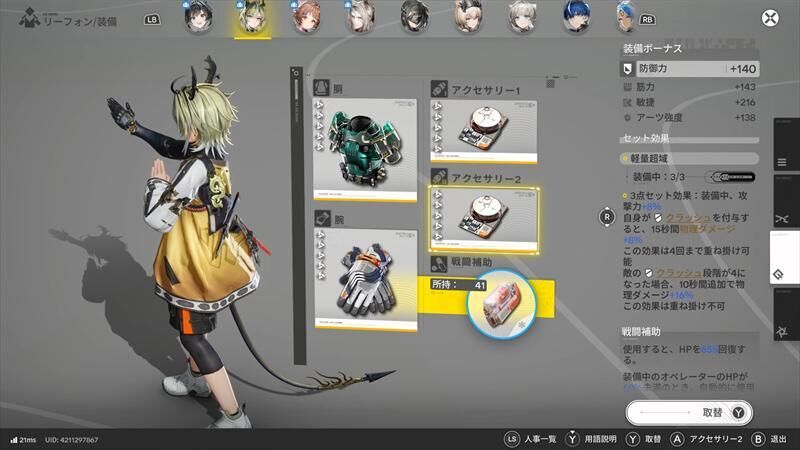Image resolution: width=800 pixels, height=450 pixels.
Task: Close the equipment screen with X button
Action: tap(770, 18)
